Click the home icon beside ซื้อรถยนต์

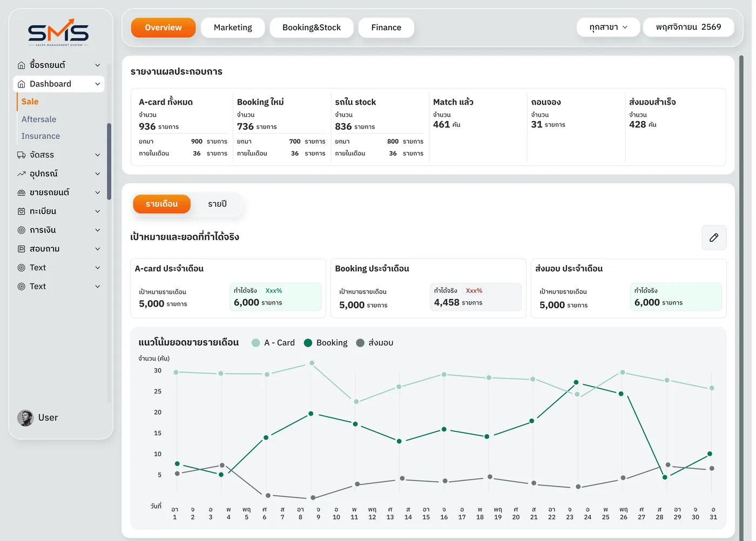tap(22, 65)
